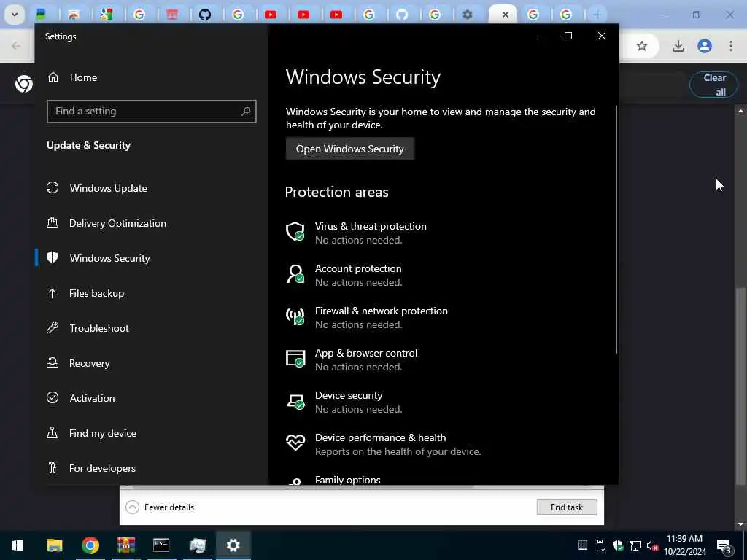This screenshot has width=747, height=560.
Task: Click the Activation checkmark circle icon
Action: [x=53, y=397]
